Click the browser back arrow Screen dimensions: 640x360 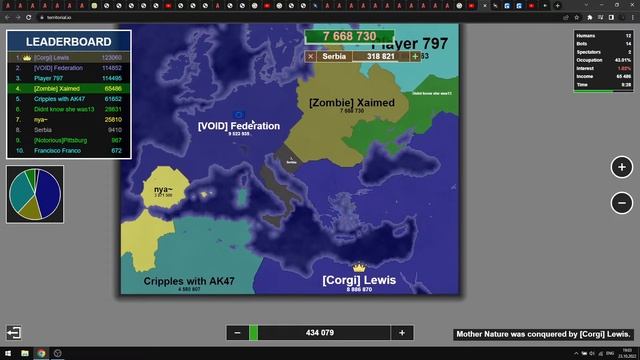(7, 18)
